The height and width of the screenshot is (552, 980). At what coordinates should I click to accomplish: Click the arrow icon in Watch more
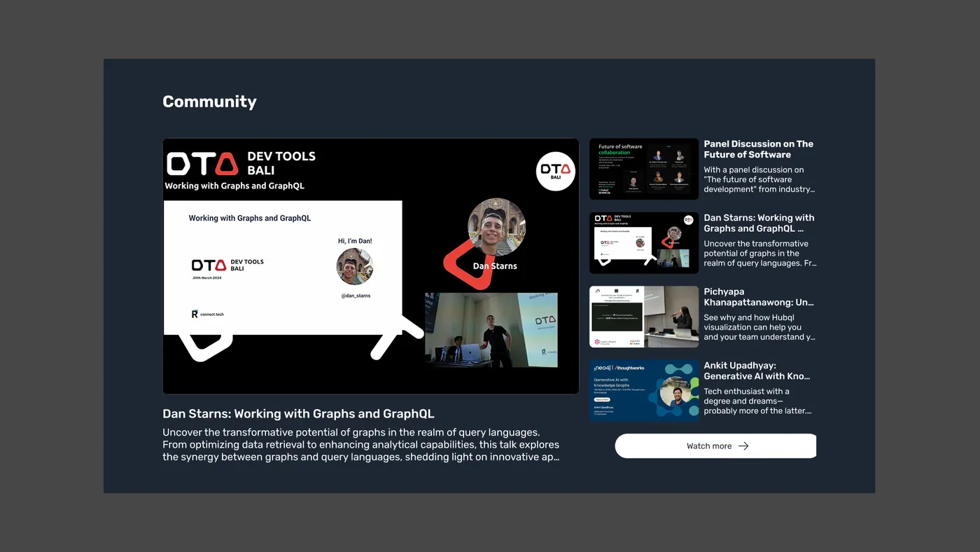(743, 446)
